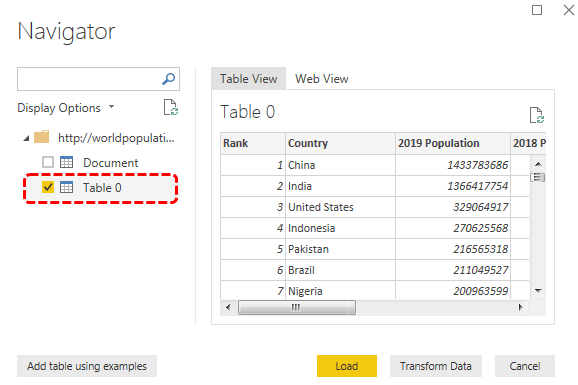Click the China cell
The image size is (578, 385).
340,165
